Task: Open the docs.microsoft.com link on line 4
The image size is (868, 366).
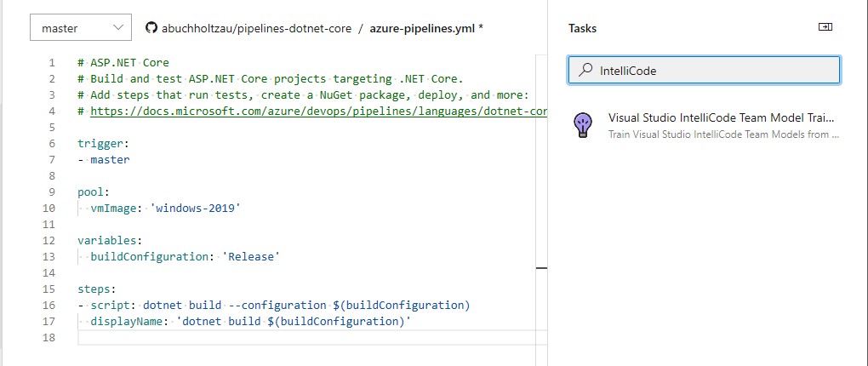Action: (318, 111)
